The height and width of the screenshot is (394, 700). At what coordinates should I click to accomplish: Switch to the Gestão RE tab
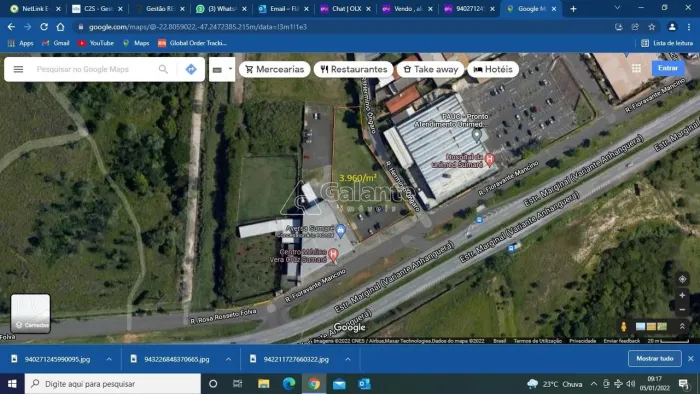click(159, 8)
